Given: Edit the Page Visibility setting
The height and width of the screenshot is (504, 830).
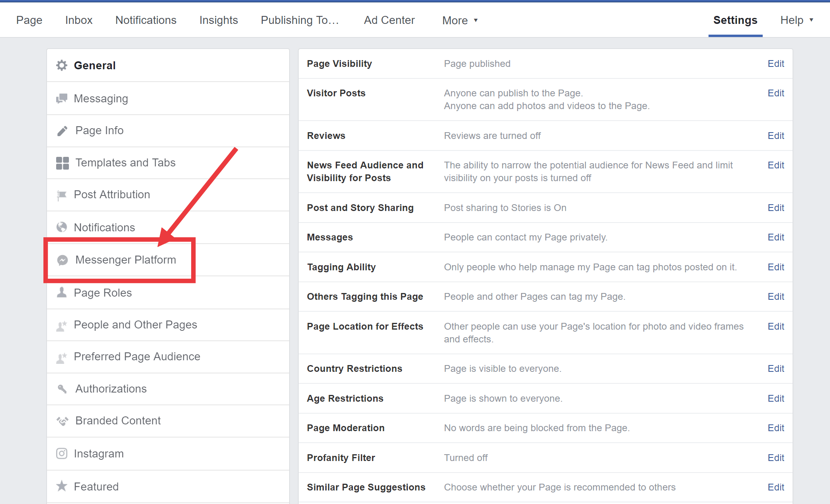Looking at the screenshot, I should (775, 64).
